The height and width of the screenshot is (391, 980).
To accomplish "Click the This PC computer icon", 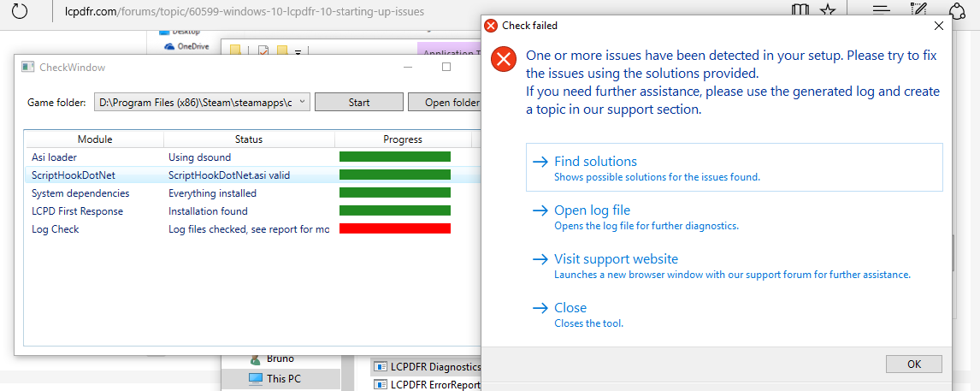I will point(256,378).
